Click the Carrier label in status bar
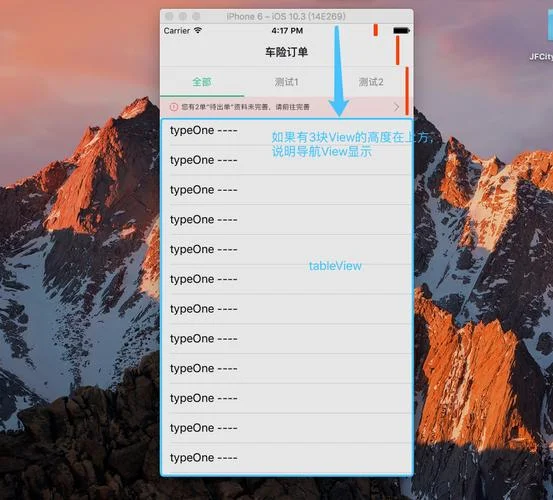Screen dimensions: 553x500 (177, 31)
